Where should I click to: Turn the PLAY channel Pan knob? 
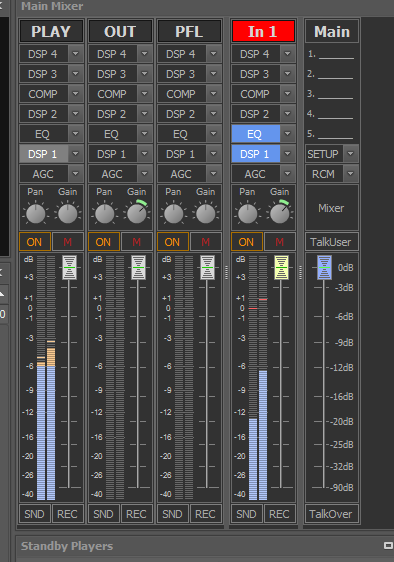pyautogui.click(x=35, y=214)
